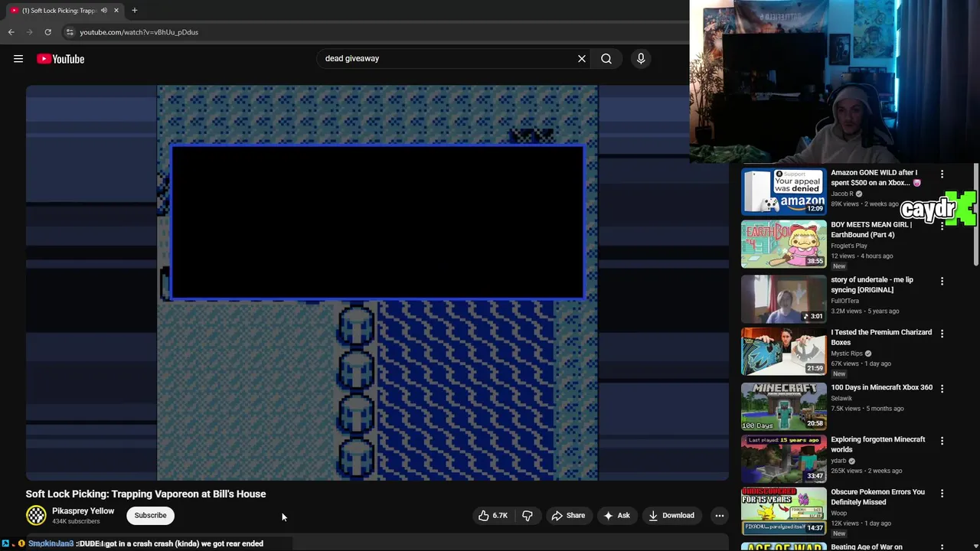Click the title Amazon GONE WILD
Screen dimensions: 980x551
(875, 178)
